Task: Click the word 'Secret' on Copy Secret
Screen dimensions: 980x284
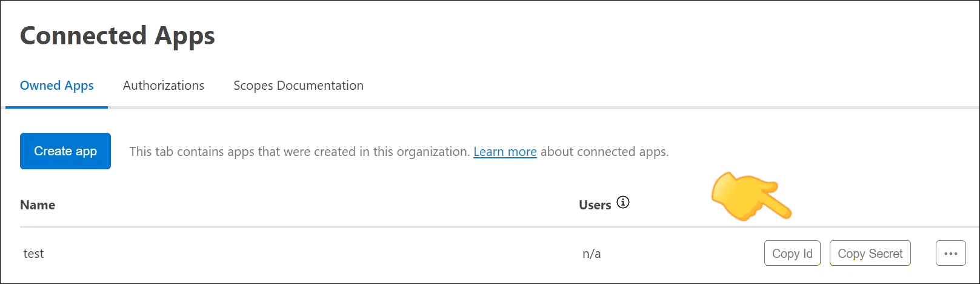Action: (885, 254)
